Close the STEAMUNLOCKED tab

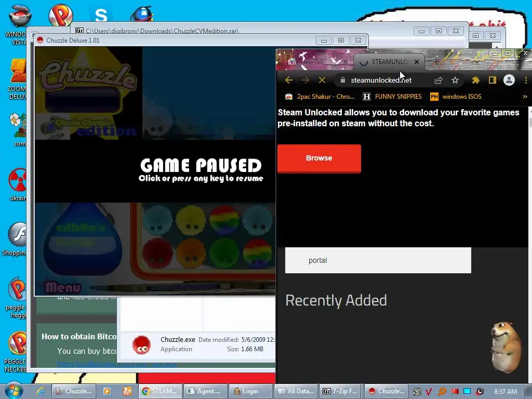click(417, 62)
